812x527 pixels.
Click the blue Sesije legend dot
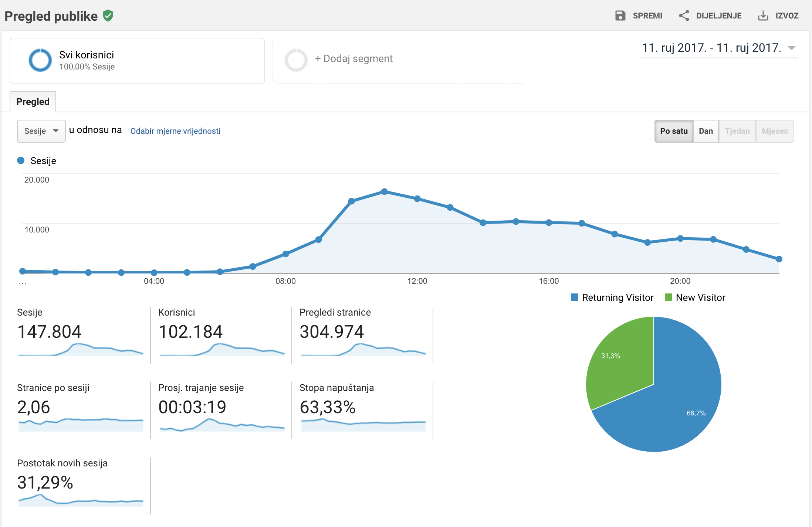tap(21, 160)
